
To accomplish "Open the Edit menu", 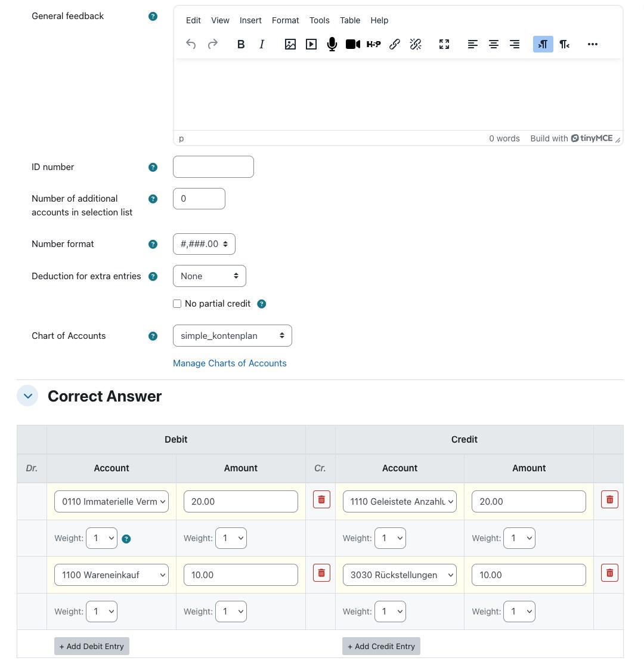I will click(x=193, y=20).
